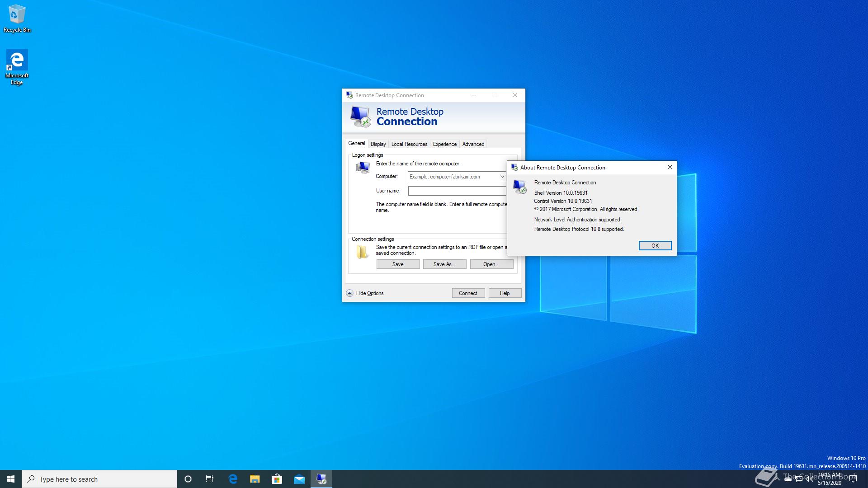Viewport: 868px width, 488px height.
Task: Open File Explorer from the taskbar
Action: (x=255, y=479)
